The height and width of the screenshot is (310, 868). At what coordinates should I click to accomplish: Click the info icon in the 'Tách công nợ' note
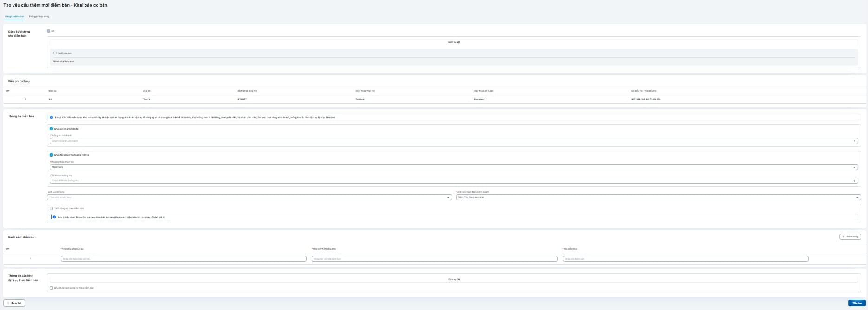[x=54, y=217]
